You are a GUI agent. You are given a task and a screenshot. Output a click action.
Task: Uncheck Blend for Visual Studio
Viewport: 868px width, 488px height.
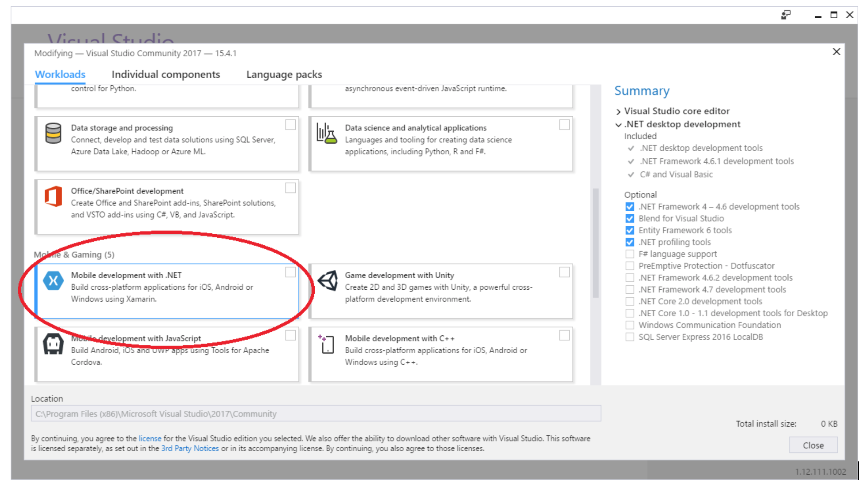click(629, 219)
